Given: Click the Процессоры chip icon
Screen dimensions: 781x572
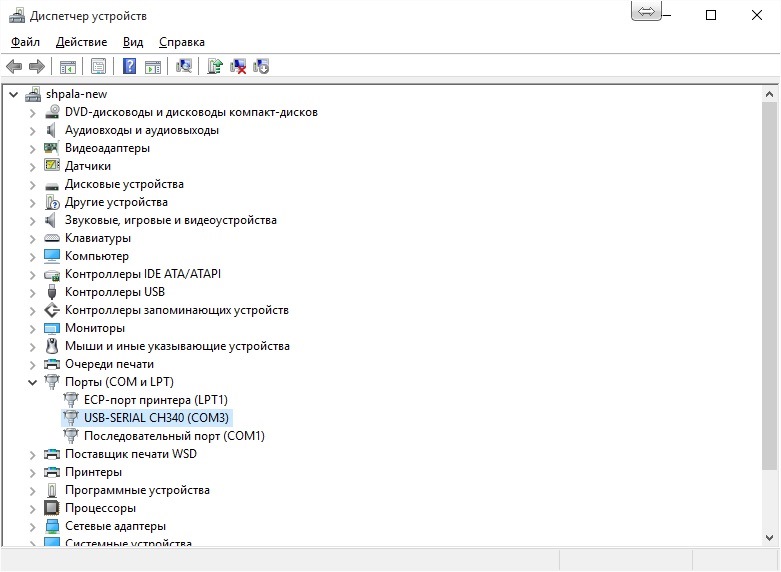Looking at the screenshot, I should coord(52,508).
